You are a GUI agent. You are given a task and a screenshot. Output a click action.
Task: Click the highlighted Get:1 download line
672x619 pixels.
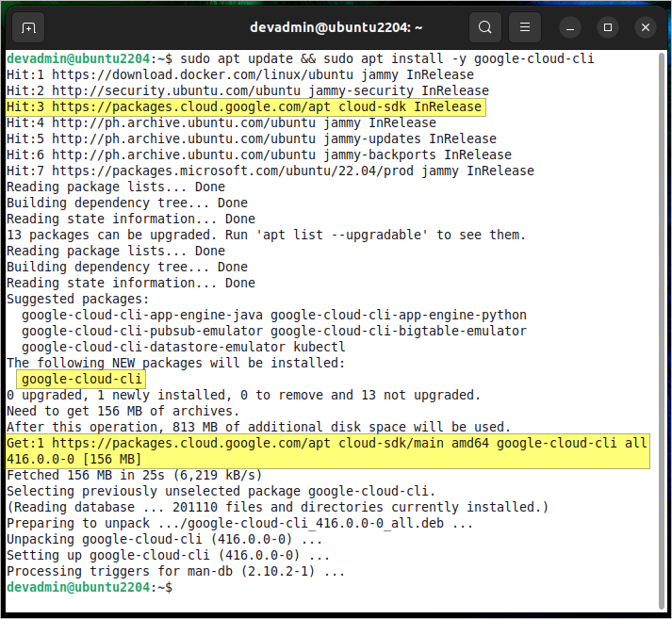coord(327,451)
